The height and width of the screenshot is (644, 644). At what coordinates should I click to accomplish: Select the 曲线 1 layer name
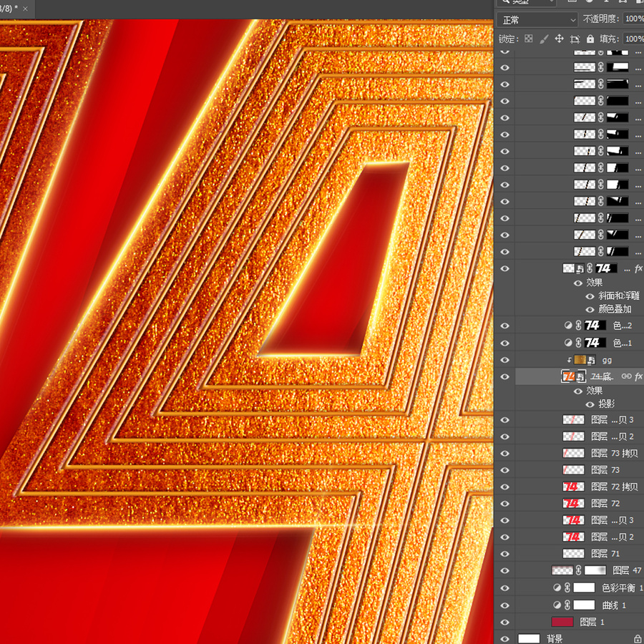coord(614,605)
